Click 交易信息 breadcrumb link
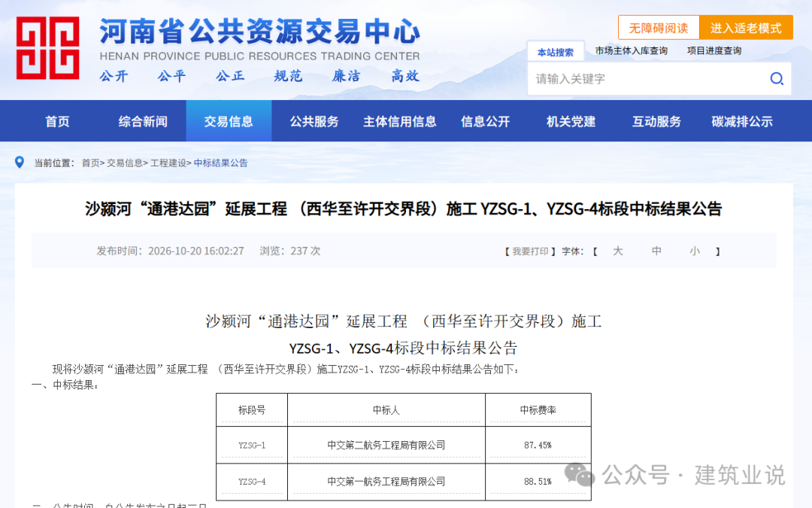This screenshot has width=812, height=508. point(124,163)
